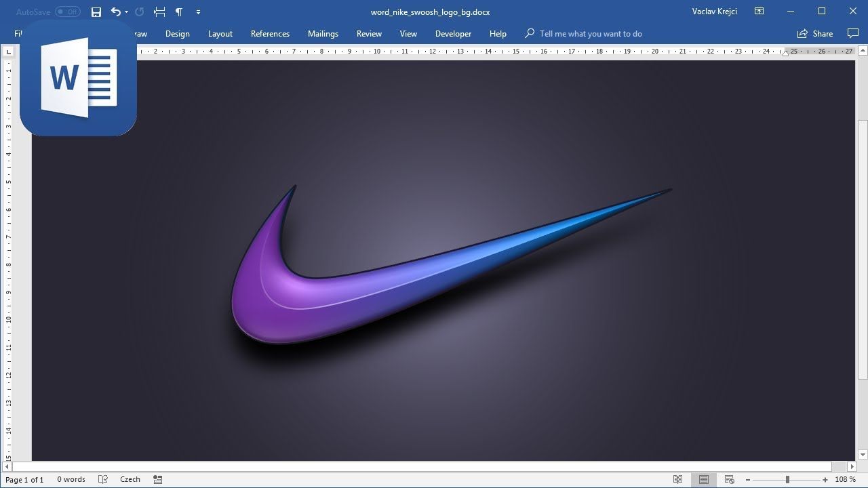Screen dimensions: 868x488
Task: Go to the View tab
Action: point(408,33)
